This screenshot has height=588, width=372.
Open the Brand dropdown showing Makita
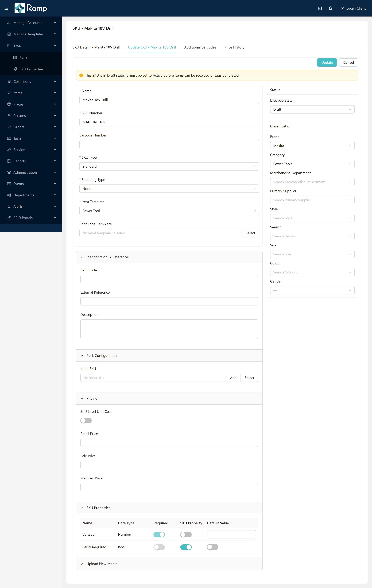[x=312, y=146]
